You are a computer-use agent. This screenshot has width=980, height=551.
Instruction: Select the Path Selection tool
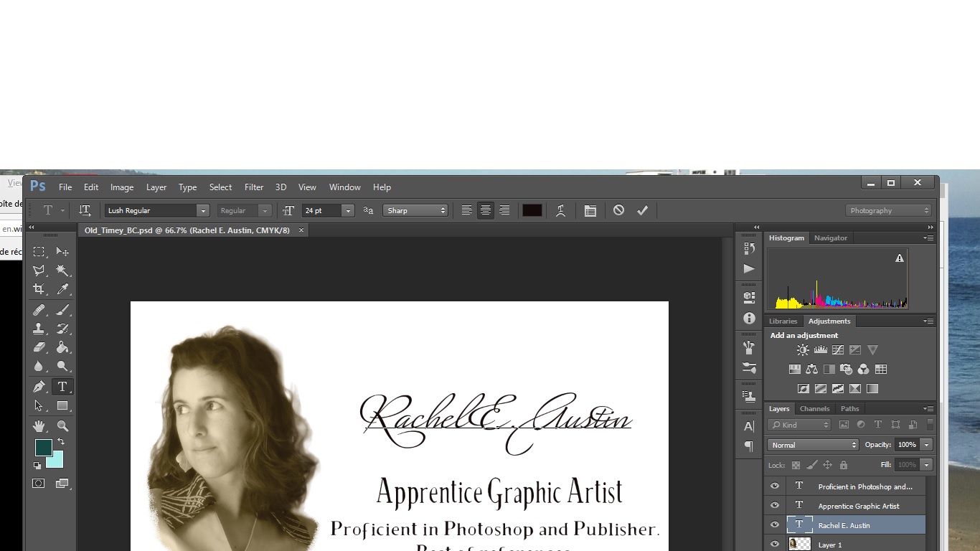[x=39, y=405]
